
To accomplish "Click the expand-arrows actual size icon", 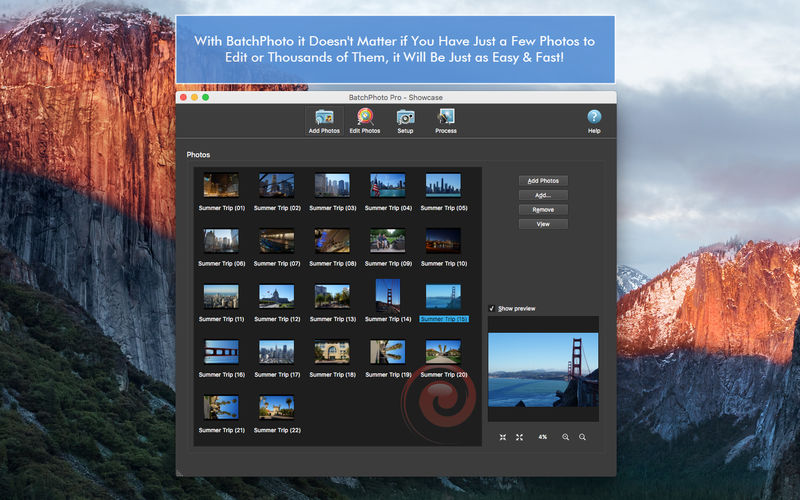I will click(519, 437).
